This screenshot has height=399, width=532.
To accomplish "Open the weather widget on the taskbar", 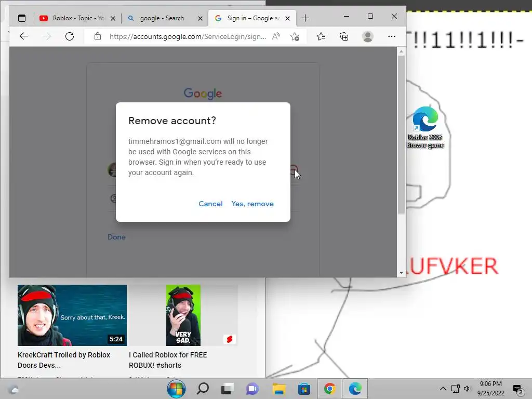I will [x=14, y=390].
